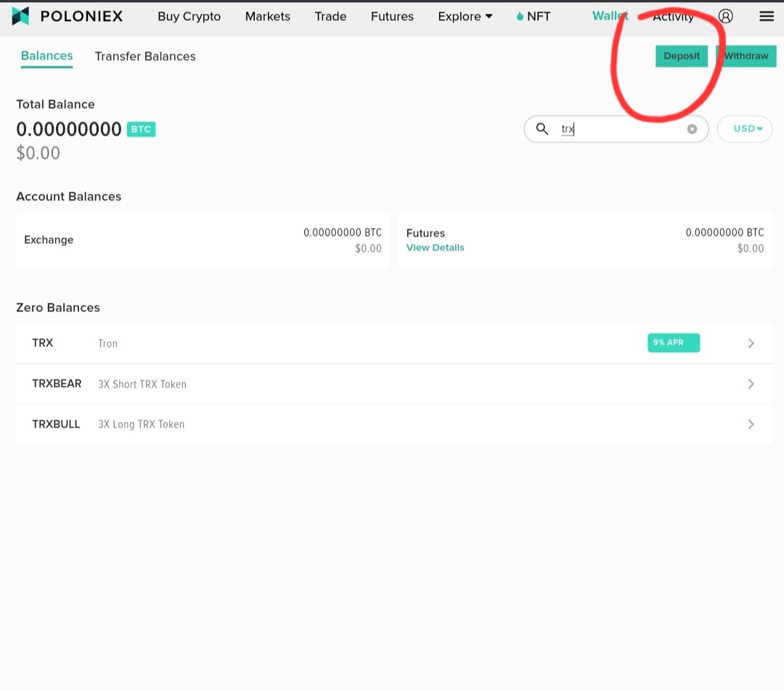Click the total 0.00000000 balance figure
Screen dimensions: 784x691
(x=68, y=129)
